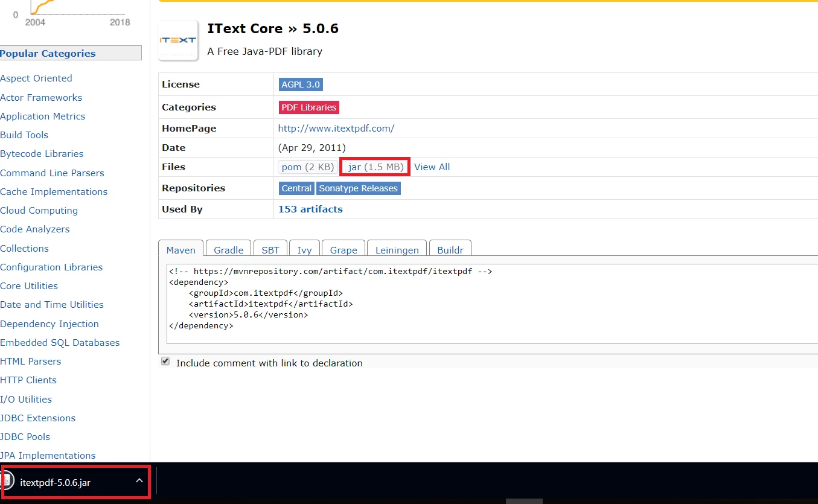Switch to the SBT tab
The image size is (818, 504).
[270, 250]
